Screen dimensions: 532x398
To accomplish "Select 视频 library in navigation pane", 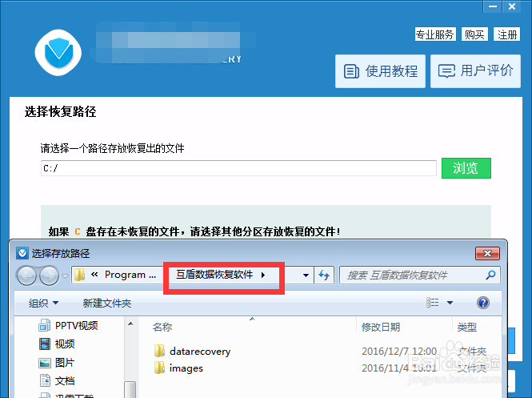I will click(65, 344).
